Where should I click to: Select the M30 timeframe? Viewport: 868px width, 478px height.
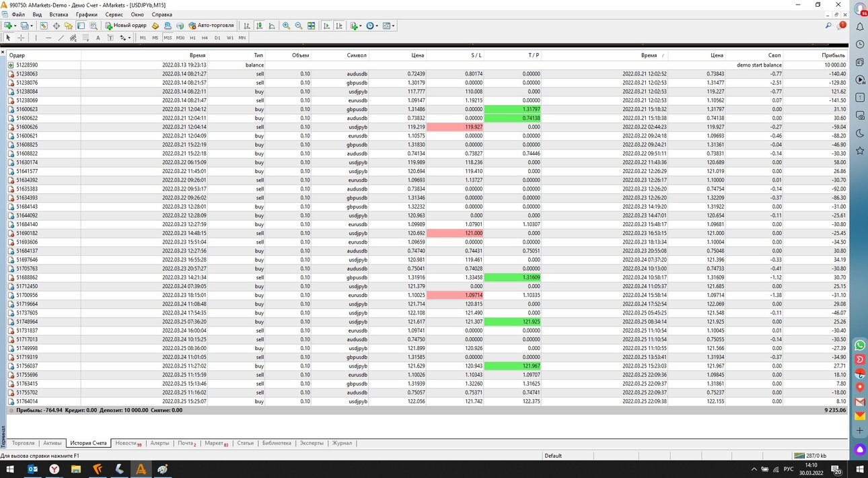180,38
